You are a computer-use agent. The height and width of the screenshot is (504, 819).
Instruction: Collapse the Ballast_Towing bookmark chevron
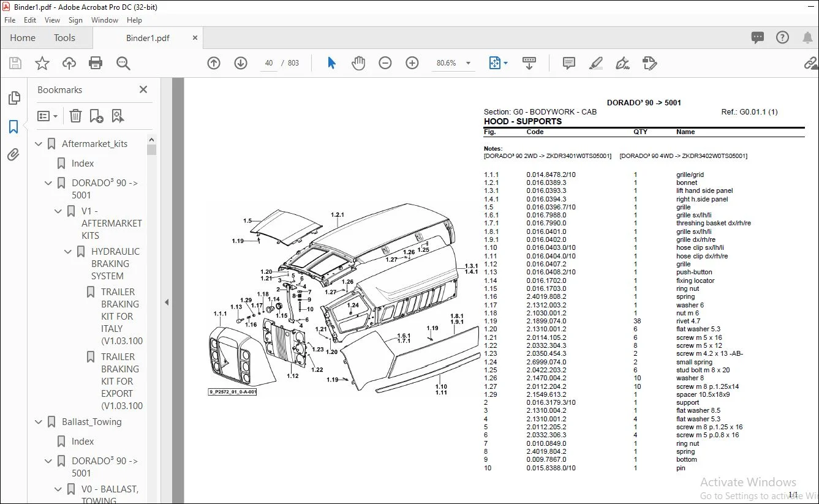click(x=39, y=422)
